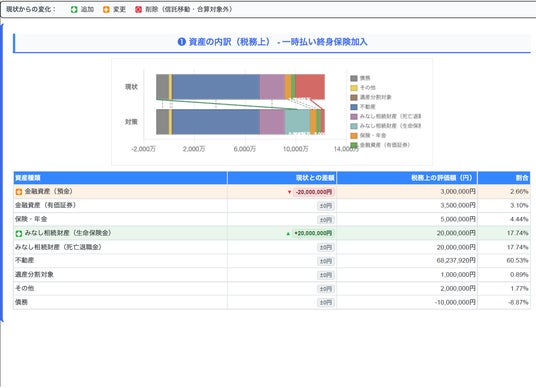
Task: Click the orange 変更 icon in legend bar
Action: tap(106, 10)
